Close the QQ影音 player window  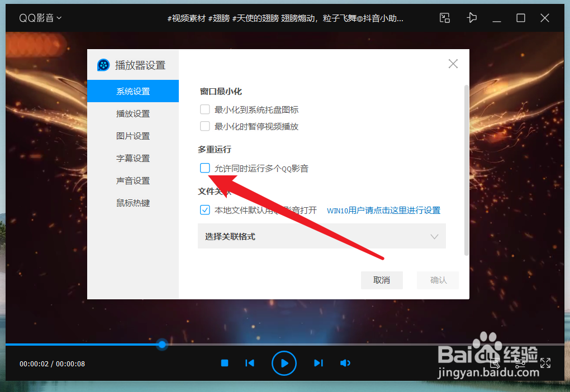(x=544, y=18)
